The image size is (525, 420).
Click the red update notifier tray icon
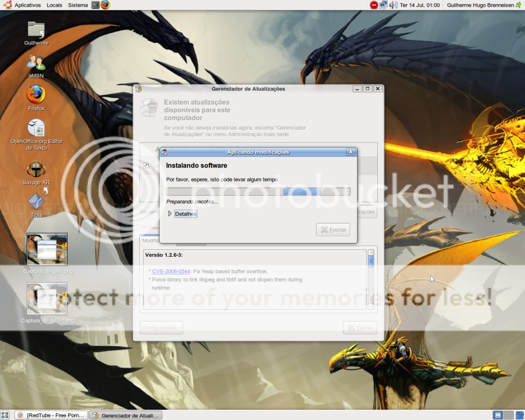coord(374,5)
